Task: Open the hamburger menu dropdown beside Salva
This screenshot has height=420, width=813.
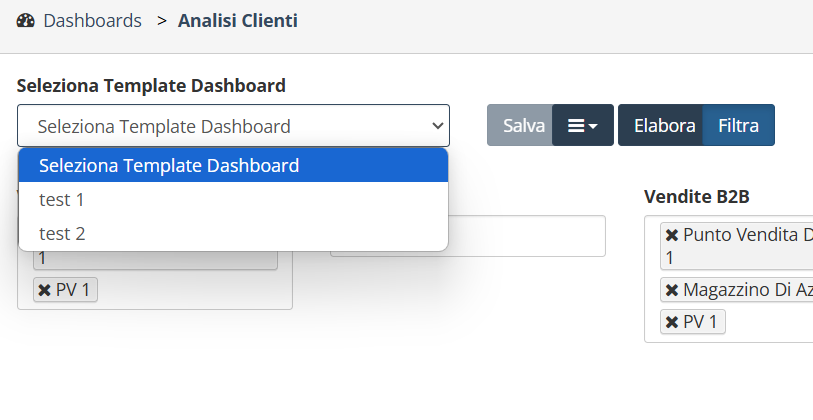Action: coord(583,125)
